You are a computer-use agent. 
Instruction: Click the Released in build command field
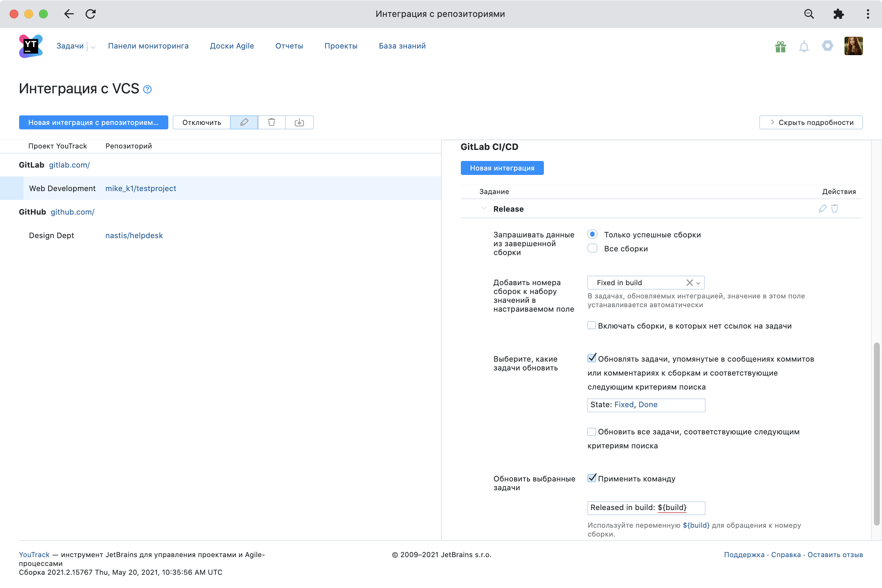[646, 508]
